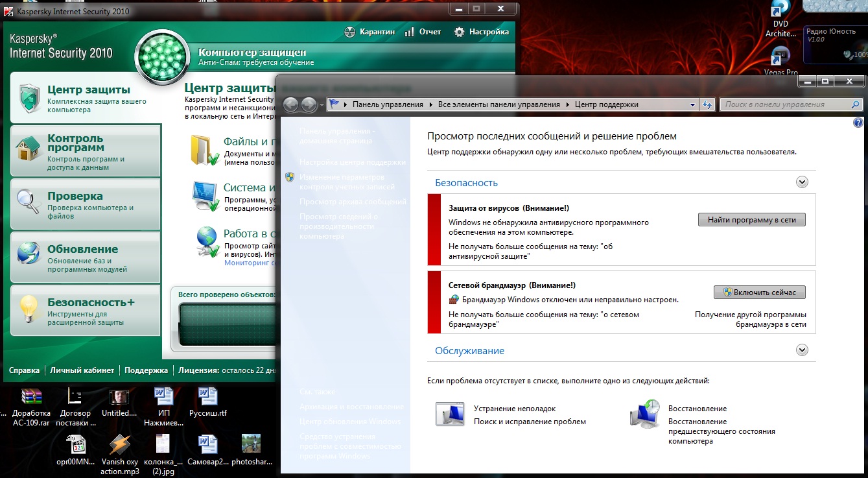The image size is (868, 478).
Task: Click the Action Center help question icon
Action: [x=858, y=122]
